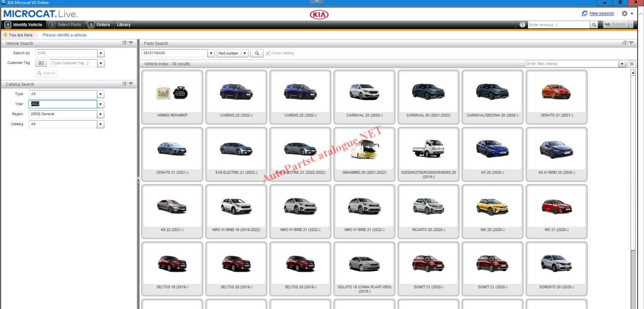The height and width of the screenshot is (309, 644).
Task: Click the Parts Search magnifier button
Action: [257, 53]
